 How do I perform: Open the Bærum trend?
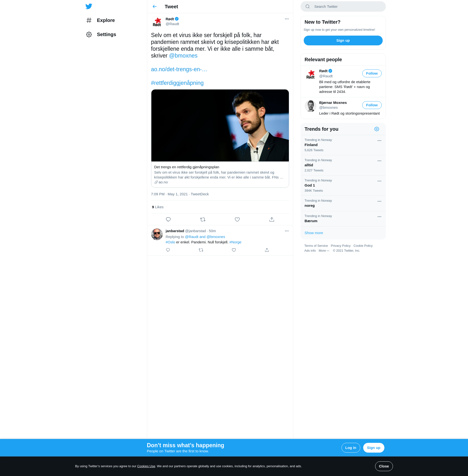point(343,219)
